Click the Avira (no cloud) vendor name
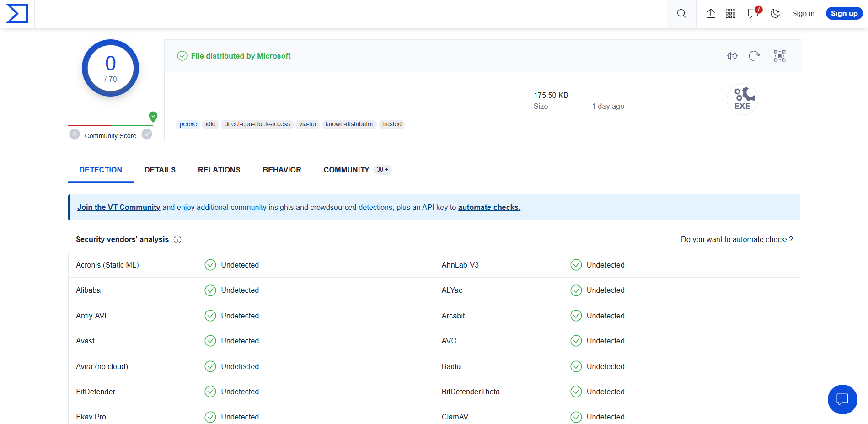Screen dimensions: 868x424 click(x=102, y=366)
